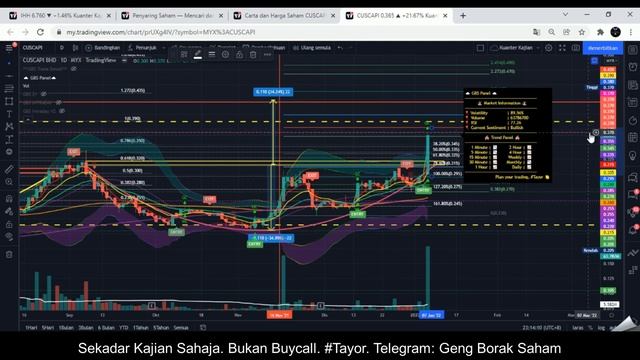Open line thickness option in drawing toolbar
Screen dimensions: 640x360
point(211,54)
